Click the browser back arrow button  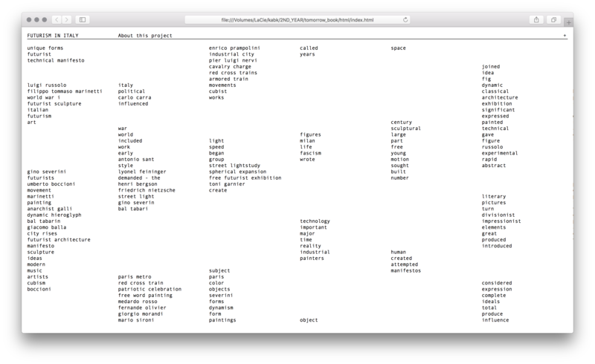(57, 20)
